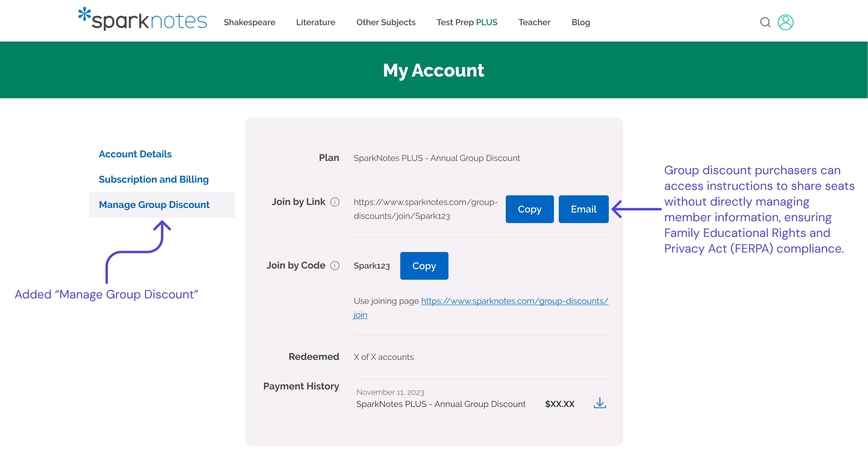Go to the Teacher section
Image resolution: width=868 pixels, height=466 pixels.
pyautogui.click(x=534, y=22)
